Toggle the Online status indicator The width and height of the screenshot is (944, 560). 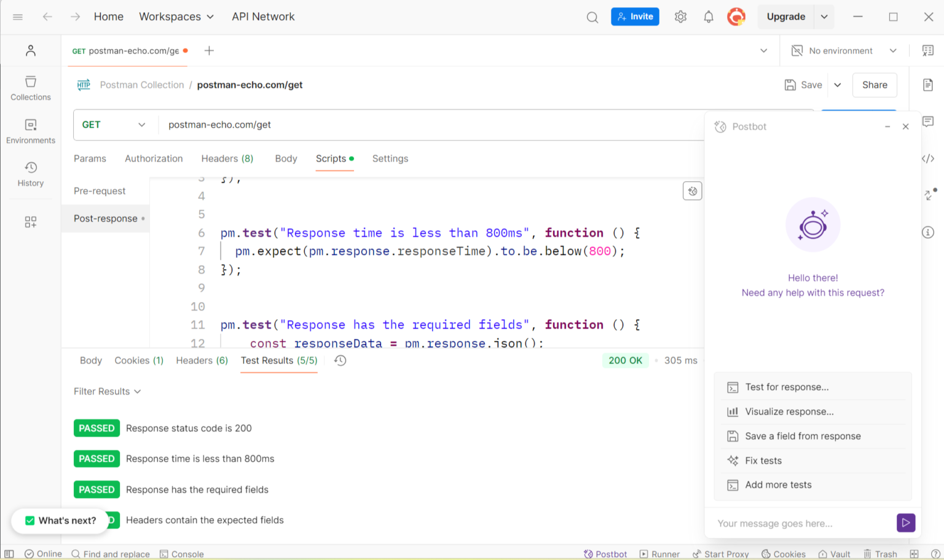tap(43, 553)
